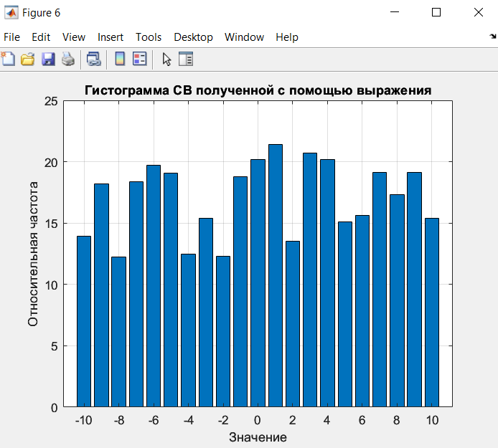Click the y-axis tick label 25
The height and width of the screenshot is (448, 498).
click(x=51, y=101)
